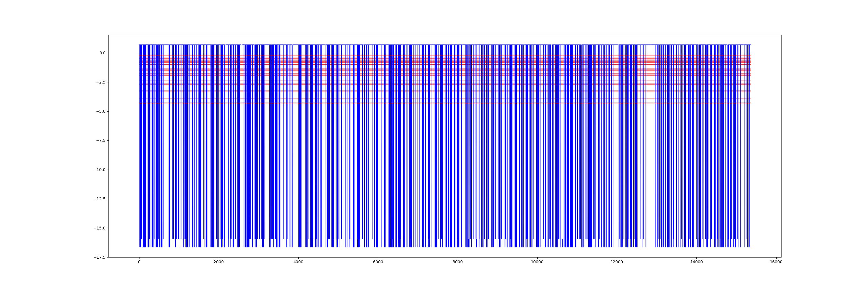The image size is (868, 289).
Task: Click the y-axis label −2.5
Action: pyautogui.click(x=101, y=82)
